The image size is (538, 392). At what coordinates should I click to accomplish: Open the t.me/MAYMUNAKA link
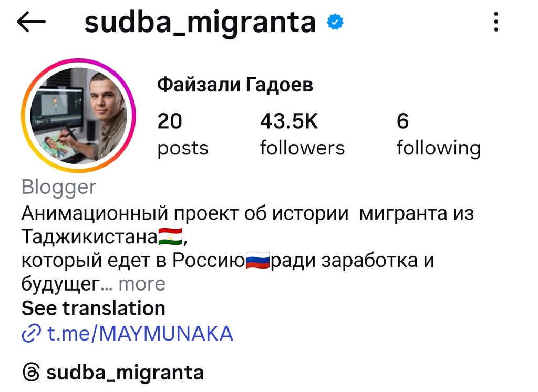140,333
